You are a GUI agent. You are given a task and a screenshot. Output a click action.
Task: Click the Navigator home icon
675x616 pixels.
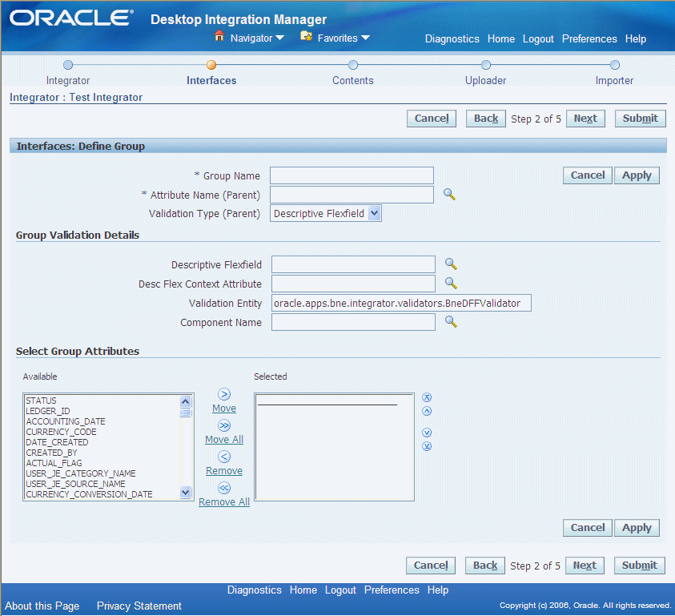point(219,36)
